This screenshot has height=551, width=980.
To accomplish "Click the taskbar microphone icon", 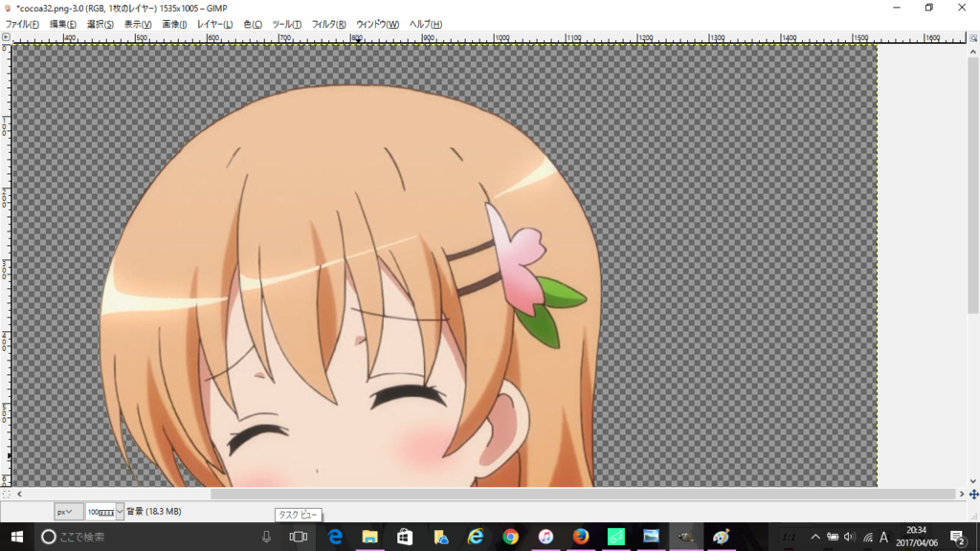I will (x=266, y=537).
